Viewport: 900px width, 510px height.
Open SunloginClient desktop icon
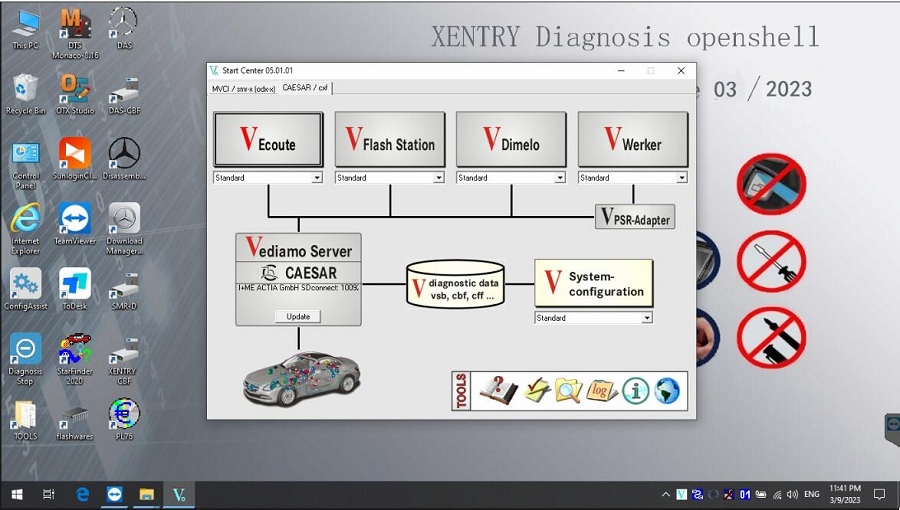point(75,159)
